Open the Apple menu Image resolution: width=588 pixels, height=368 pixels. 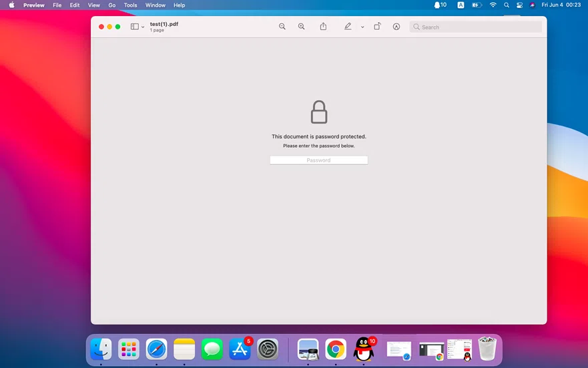coord(11,5)
